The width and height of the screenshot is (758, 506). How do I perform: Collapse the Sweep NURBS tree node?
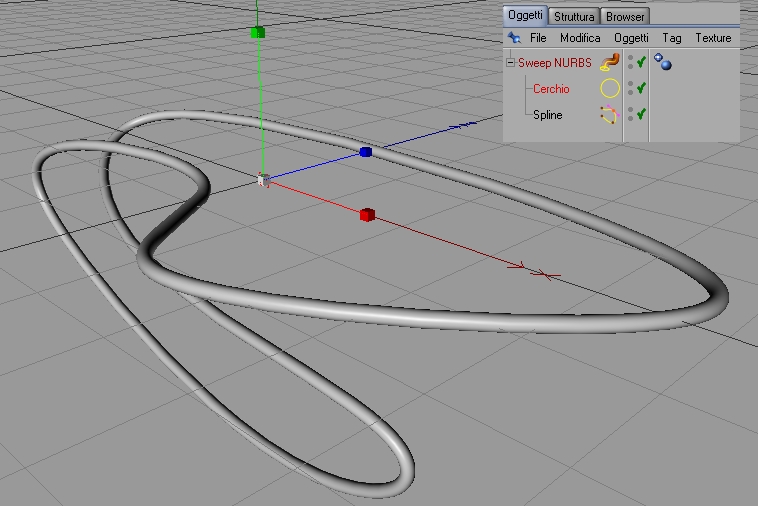pyautogui.click(x=510, y=62)
